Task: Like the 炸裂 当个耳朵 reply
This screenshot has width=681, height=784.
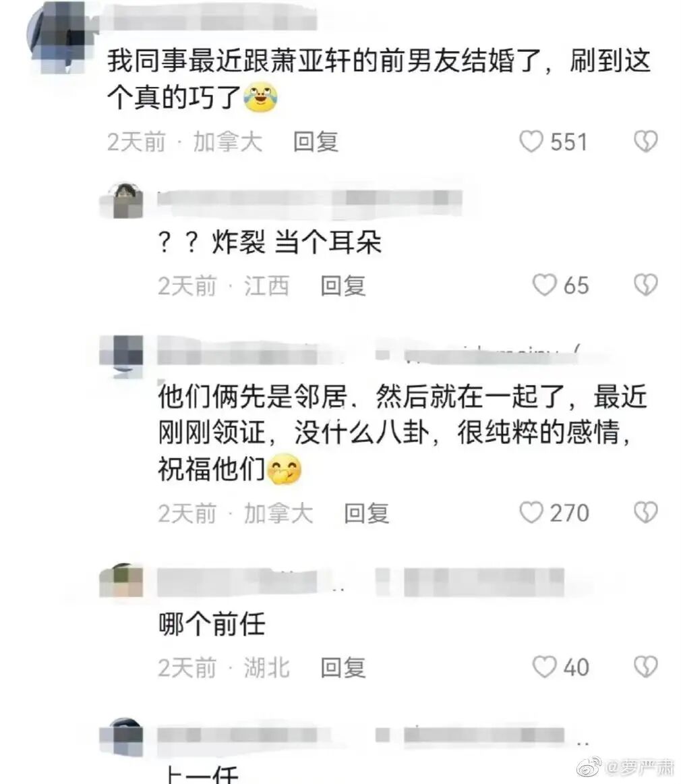Action: pos(544,285)
